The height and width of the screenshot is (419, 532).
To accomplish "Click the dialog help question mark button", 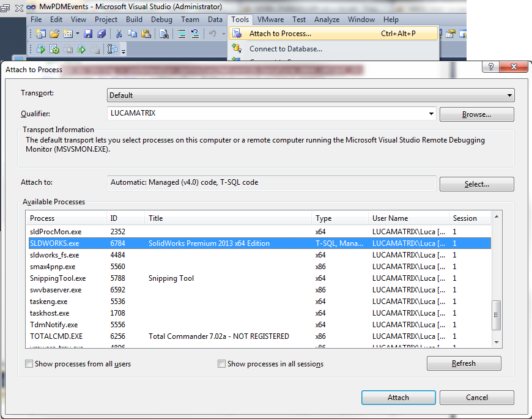I will pyautogui.click(x=490, y=67).
